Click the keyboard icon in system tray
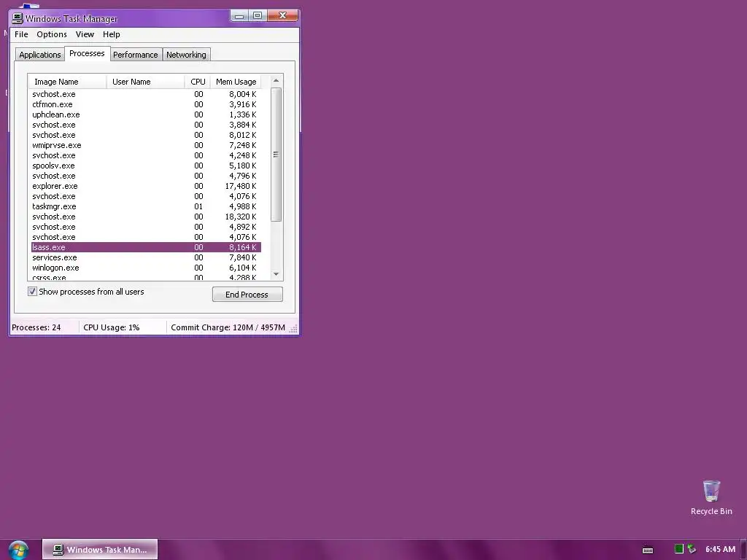Image resolution: width=747 pixels, height=560 pixels. pos(648,550)
